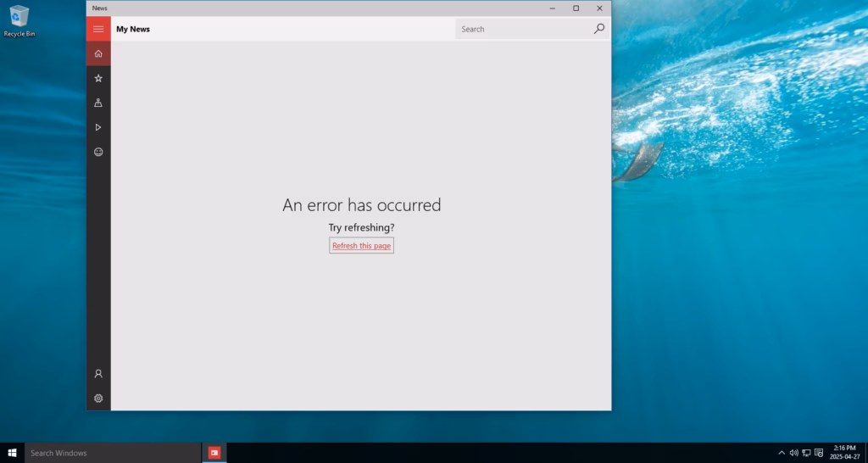Open the hamburger menu in News

click(98, 29)
